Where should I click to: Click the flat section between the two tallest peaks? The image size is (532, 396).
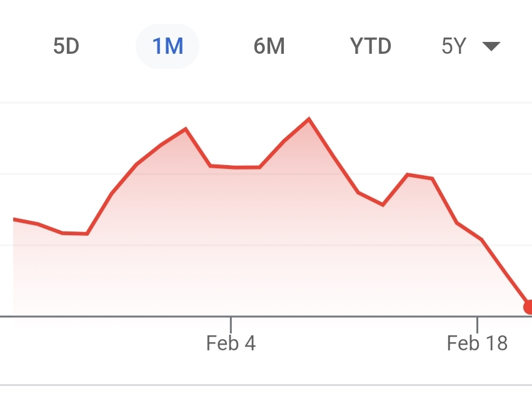[x=235, y=167]
